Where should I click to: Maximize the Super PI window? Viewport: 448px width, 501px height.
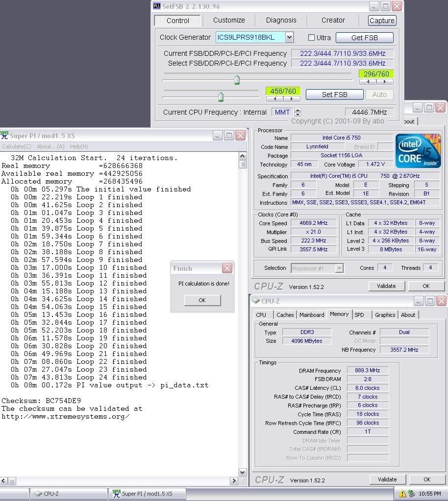point(229,136)
